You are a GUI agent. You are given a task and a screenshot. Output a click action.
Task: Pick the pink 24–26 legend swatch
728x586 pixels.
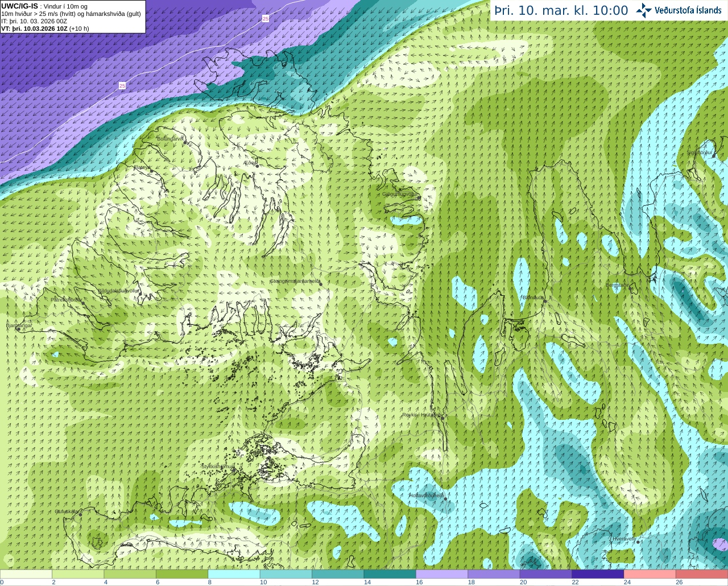650,574
